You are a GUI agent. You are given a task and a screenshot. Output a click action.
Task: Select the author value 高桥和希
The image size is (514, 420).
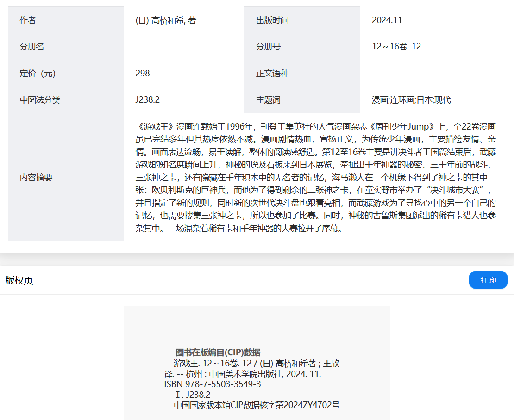pos(166,20)
